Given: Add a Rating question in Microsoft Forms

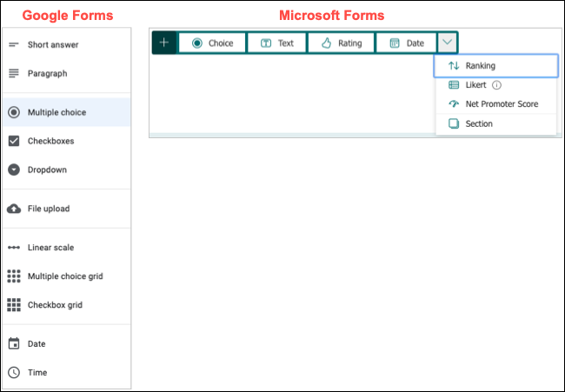Looking at the screenshot, I should [x=341, y=43].
